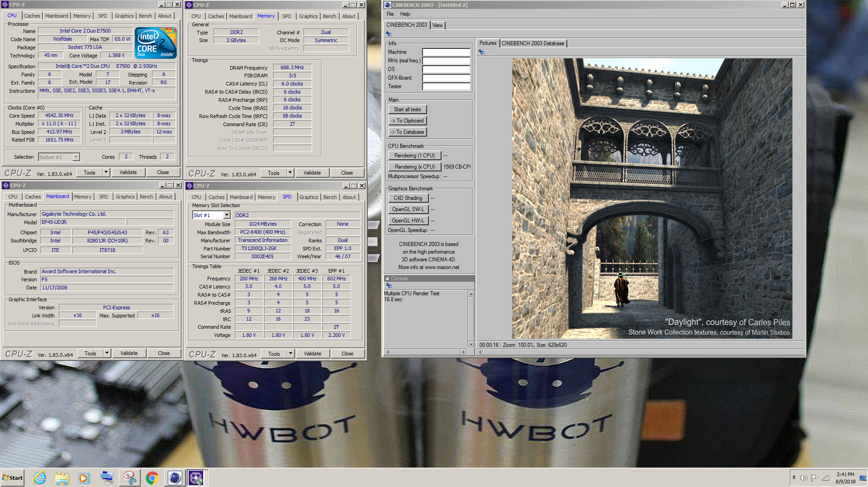The image size is (868, 487).
Task: Run Rendering (x CPU) benchmark
Action: [414, 167]
